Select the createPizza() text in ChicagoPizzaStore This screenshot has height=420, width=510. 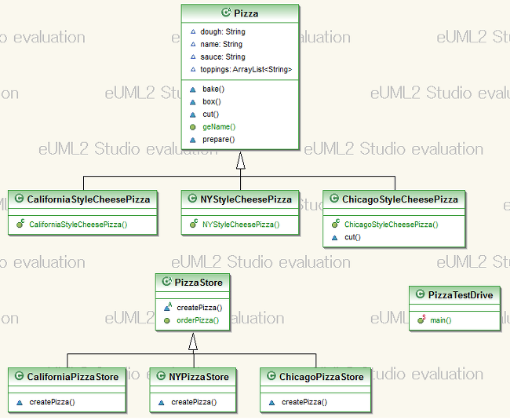coord(304,403)
